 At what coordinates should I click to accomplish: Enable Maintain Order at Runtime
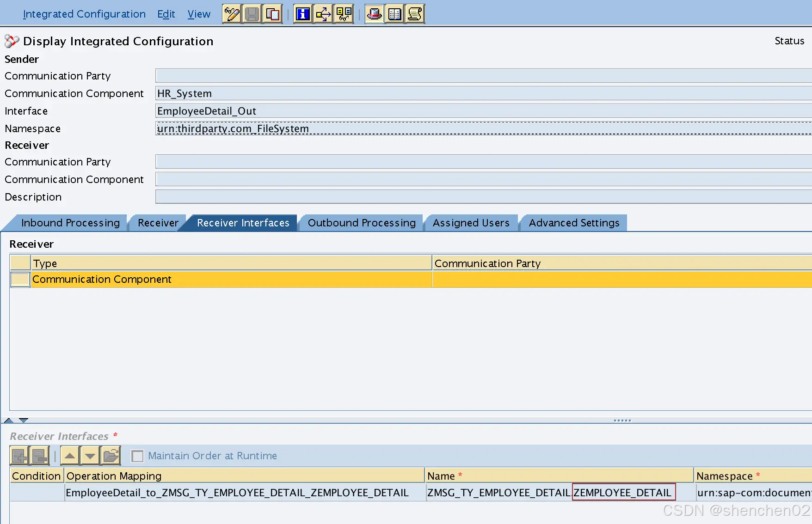click(137, 456)
